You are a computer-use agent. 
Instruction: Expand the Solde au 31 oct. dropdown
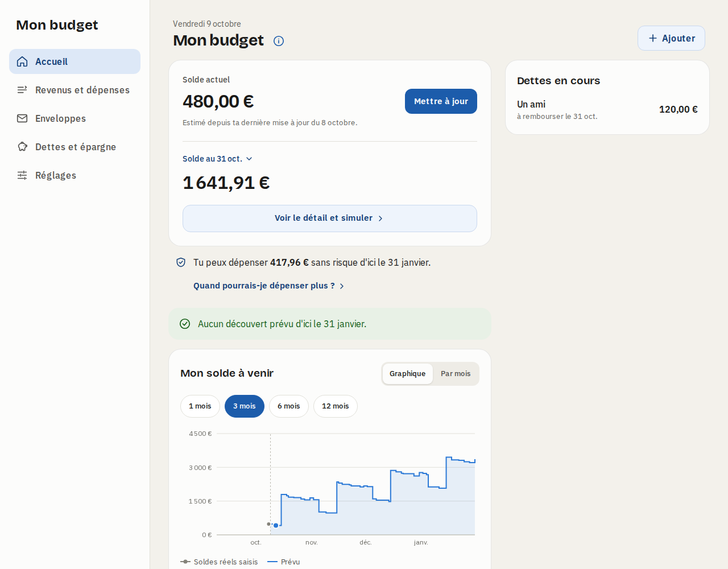tap(217, 159)
